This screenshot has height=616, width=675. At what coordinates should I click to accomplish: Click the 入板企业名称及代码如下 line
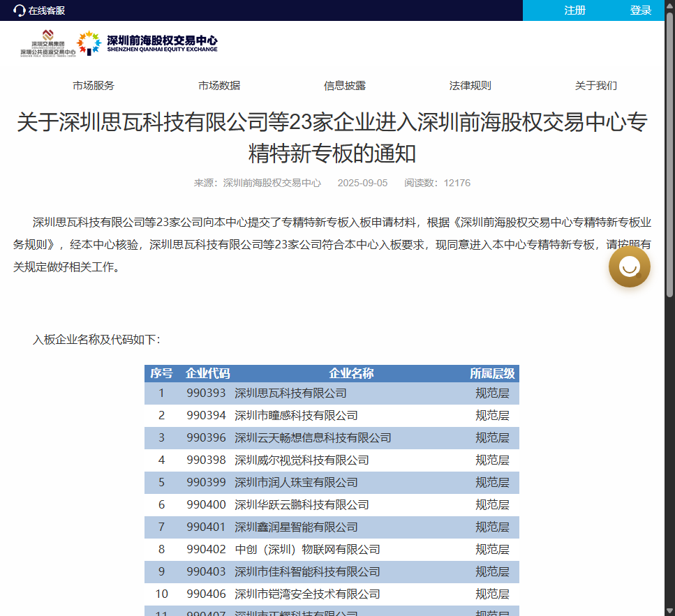96,340
